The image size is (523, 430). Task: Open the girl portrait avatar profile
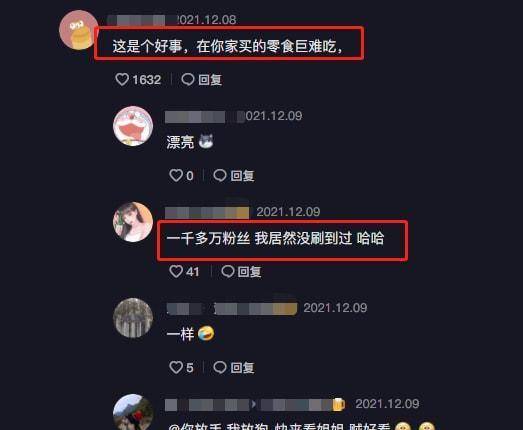133,222
